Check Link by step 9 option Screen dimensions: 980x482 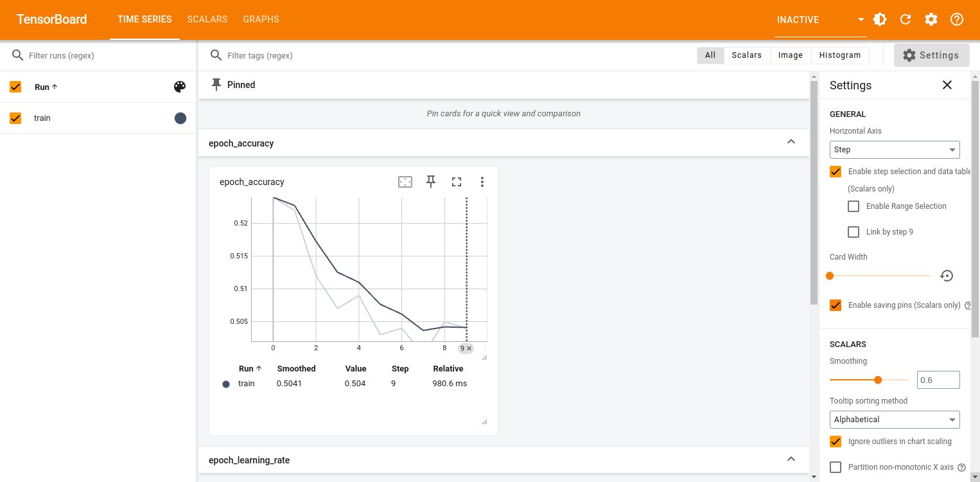[x=853, y=232]
